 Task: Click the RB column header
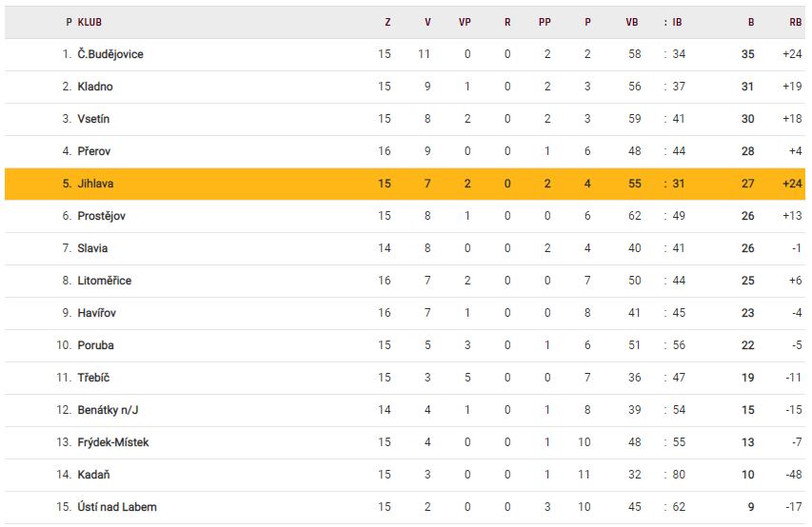[x=795, y=22]
